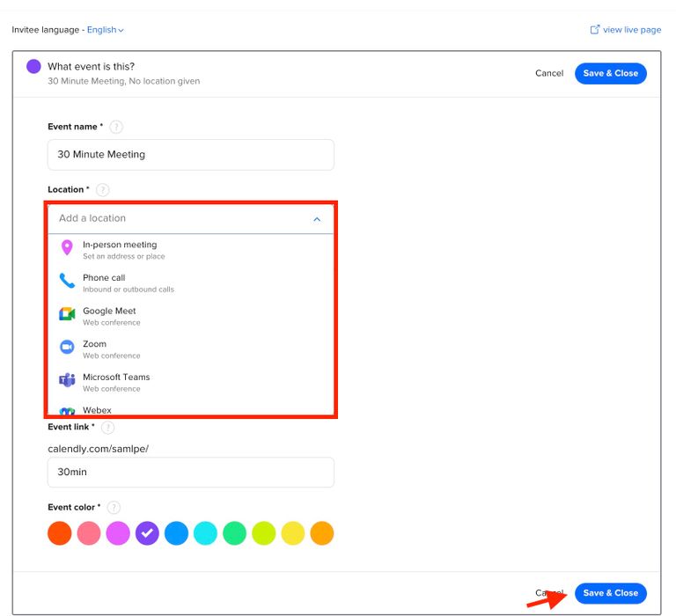The image size is (676, 616).
Task: Click the Webex logo icon
Action: (67, 411)
